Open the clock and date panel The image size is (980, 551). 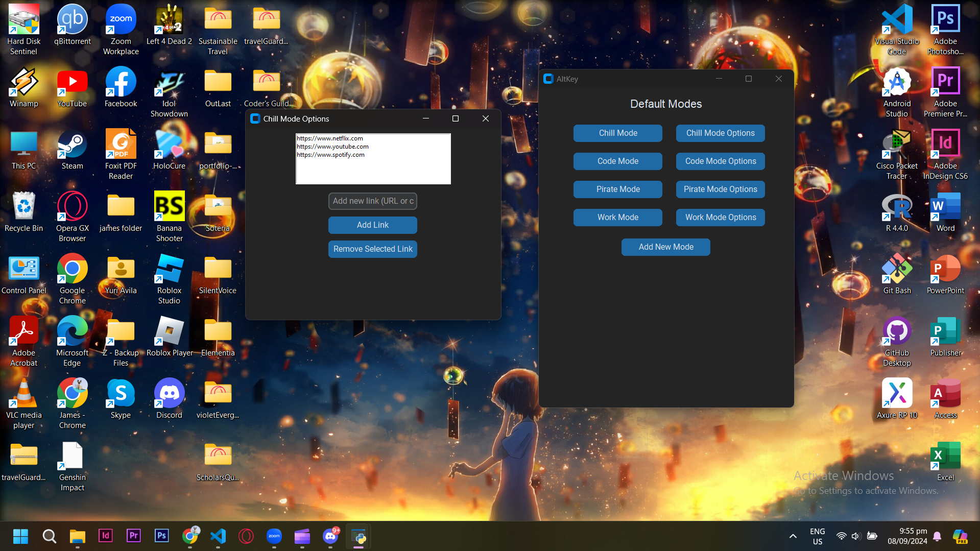coord(907,536)
